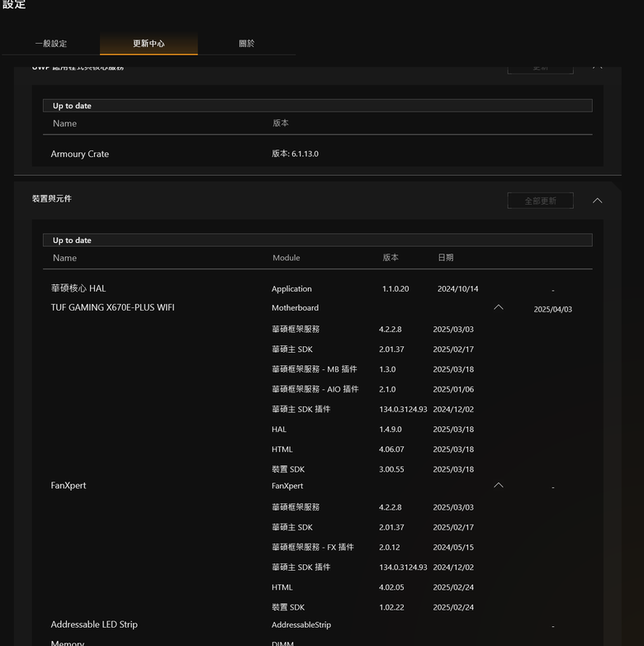Collapse TUF GAMING X670E-PLUS WIFI module list
644x646 pixels.
click(499, 307)
